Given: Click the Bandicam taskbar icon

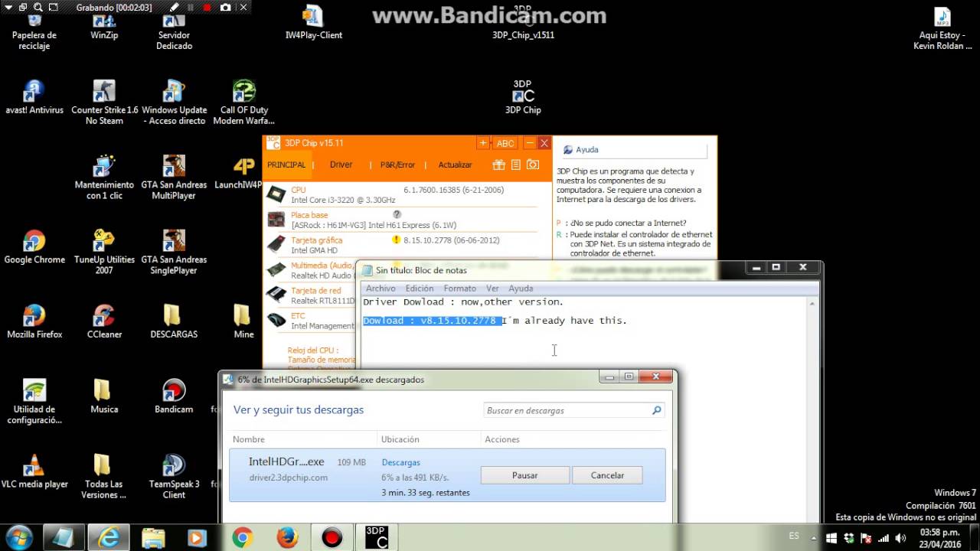Looking at the screenshot, I should (x=332, y=538).
